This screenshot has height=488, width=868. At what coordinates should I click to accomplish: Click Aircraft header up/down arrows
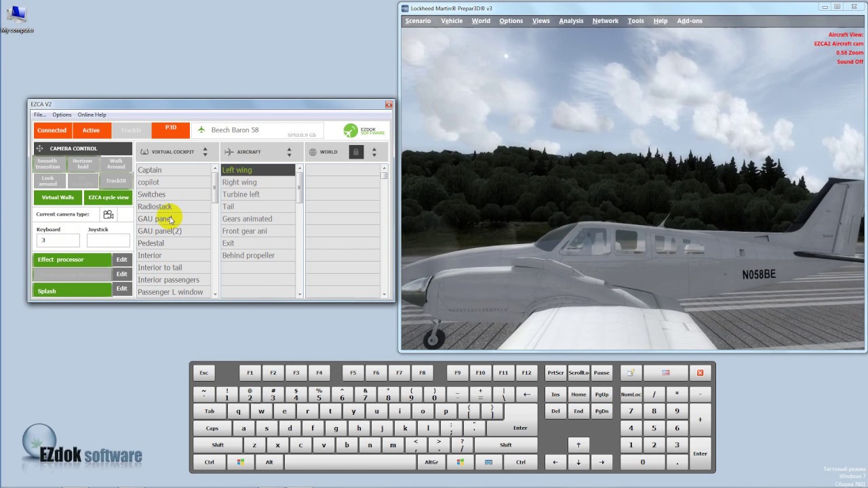click(290, 152)
